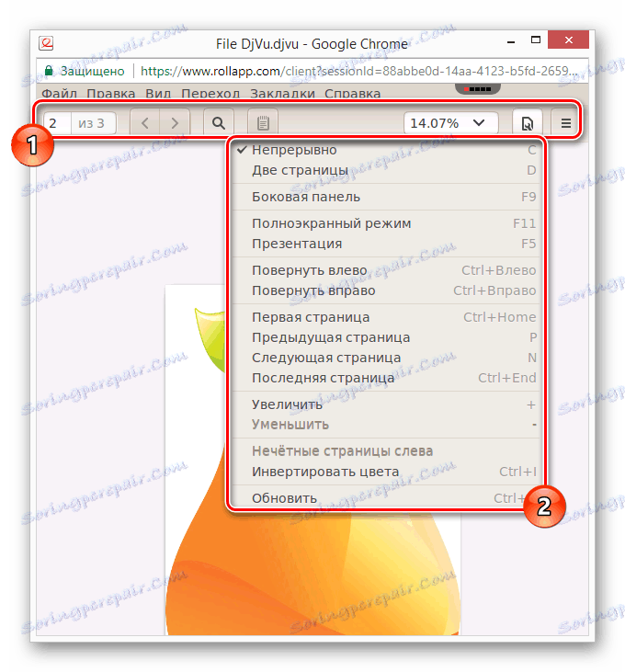This screenshot has width=625, height=672.
Task: Click the Защищено secure label
Action: pyautogui.click(x=92, y=71)
